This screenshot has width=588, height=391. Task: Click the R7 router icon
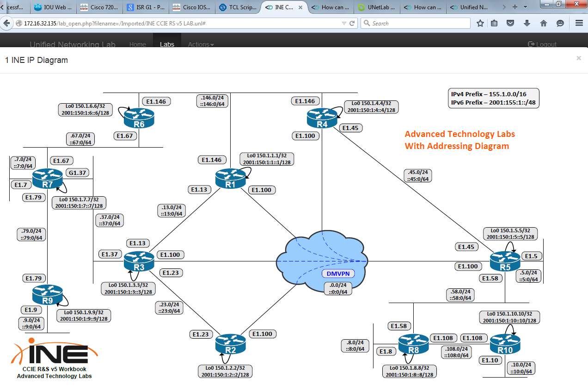tap(48, 179)
